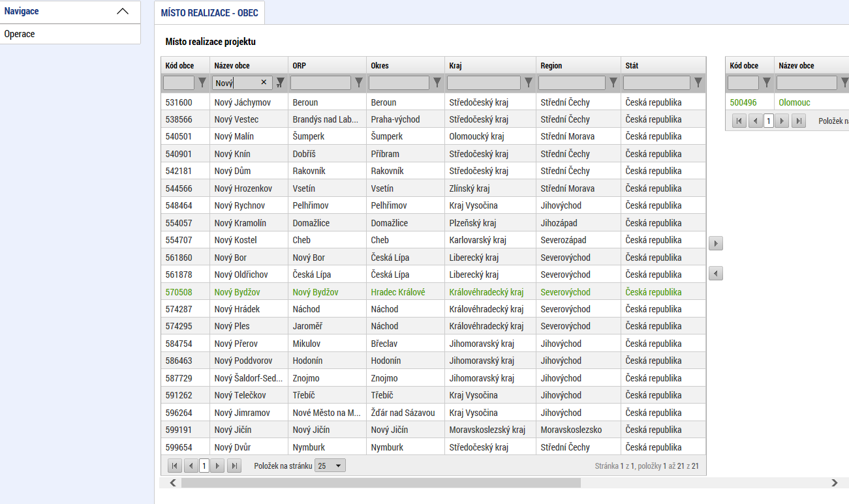Image resolution: width=849 pixels, height=504 pixels.
Task: Clear the 'Nový' filter text with X
Action: tap(264, 83)
